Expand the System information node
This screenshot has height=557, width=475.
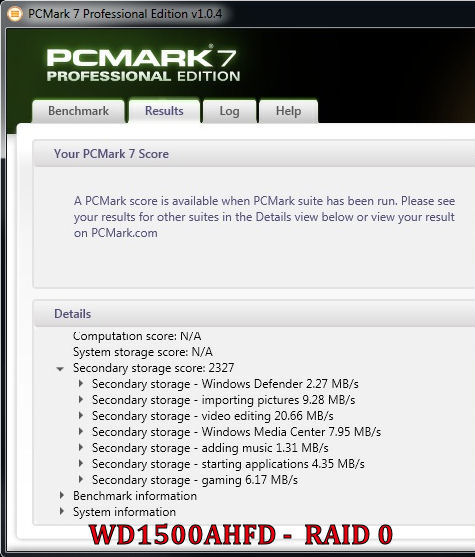(62, 512)
